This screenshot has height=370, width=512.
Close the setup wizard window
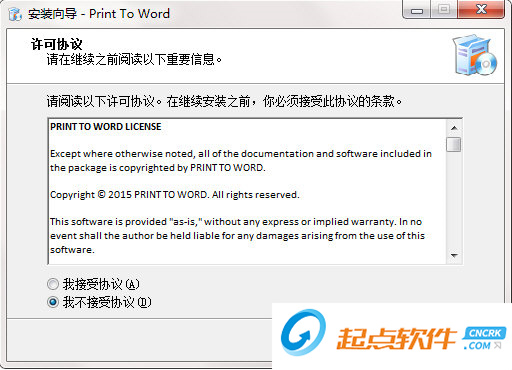[481, 10]
